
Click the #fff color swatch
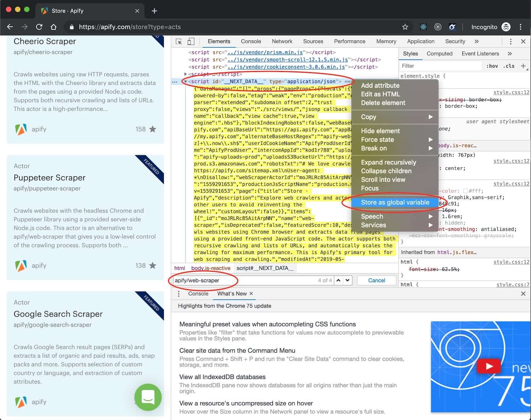coord(466,191)
